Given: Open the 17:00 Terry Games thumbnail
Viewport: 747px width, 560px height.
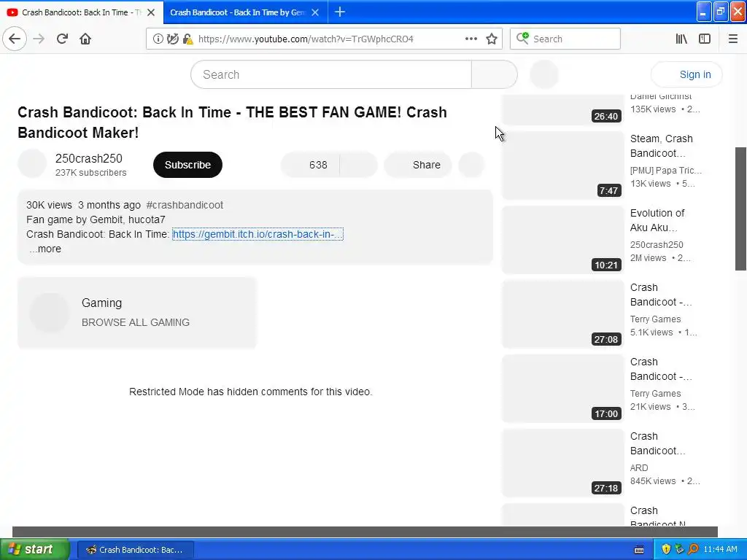Looking at the screenshot, I should click(562, 388).
